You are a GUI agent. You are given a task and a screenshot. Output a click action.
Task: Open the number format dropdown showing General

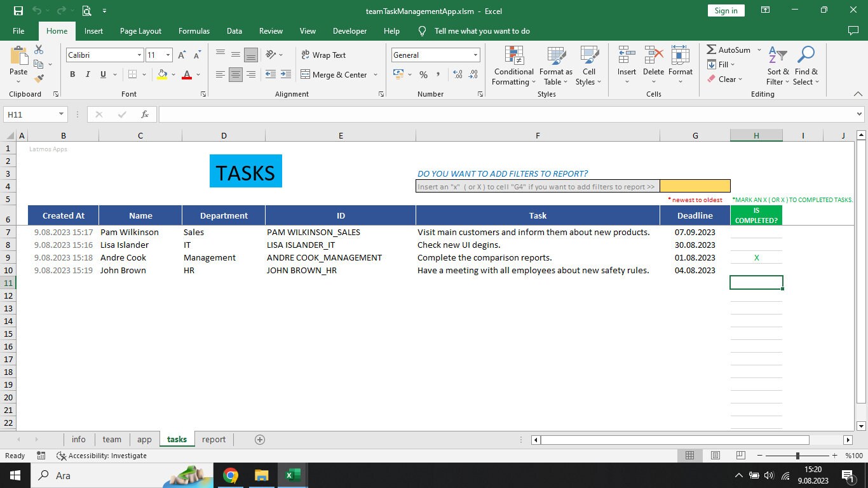tap(475, 55)
